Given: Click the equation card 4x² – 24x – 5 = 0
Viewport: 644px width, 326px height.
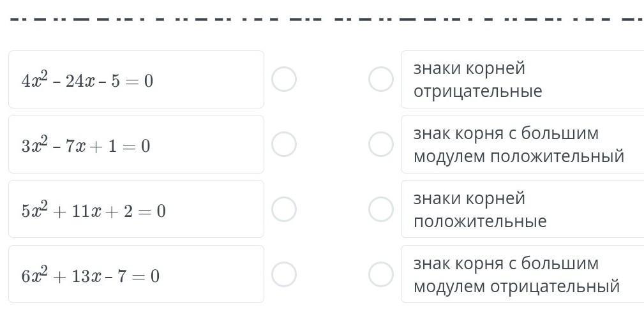Looking at the screenshot, I should [x=136, y=80].
